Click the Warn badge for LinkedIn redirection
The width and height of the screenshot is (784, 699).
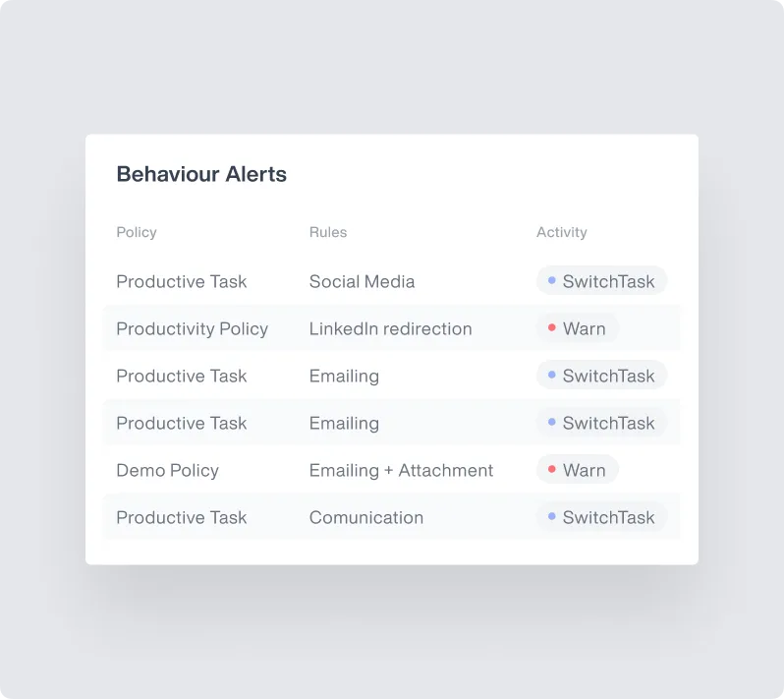578,328
